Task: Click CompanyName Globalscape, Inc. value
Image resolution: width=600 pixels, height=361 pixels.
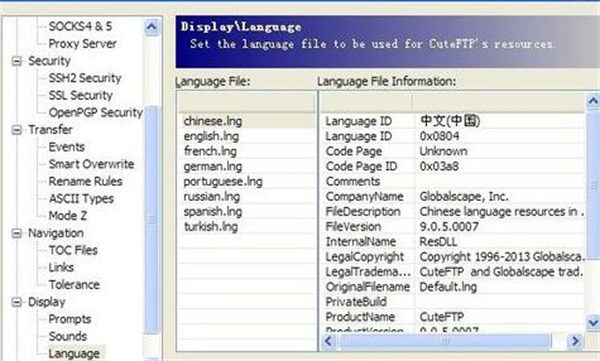Action: 464,197
